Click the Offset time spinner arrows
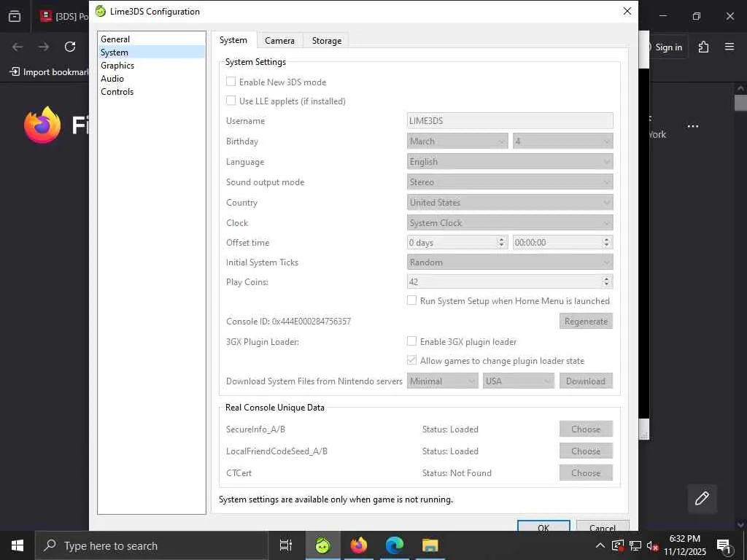Viewport: 747px width, 560px height. [x=606, y=242]
